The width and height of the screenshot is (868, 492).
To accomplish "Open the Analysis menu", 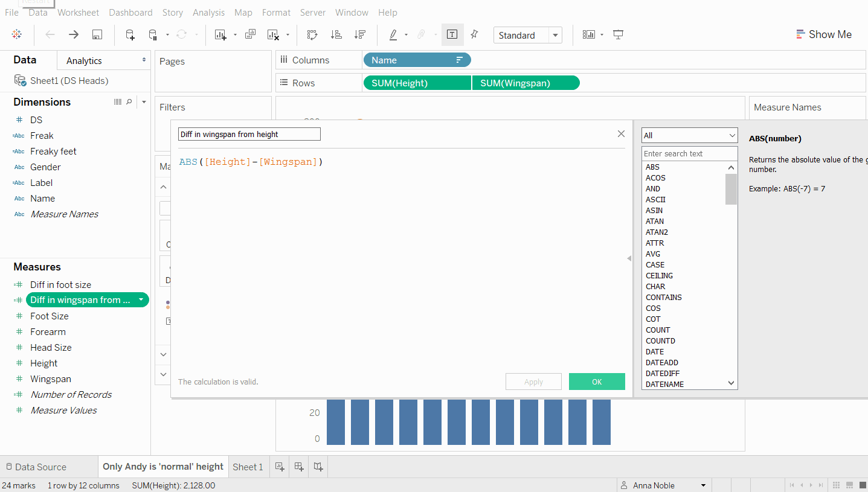I will (208, 12).
